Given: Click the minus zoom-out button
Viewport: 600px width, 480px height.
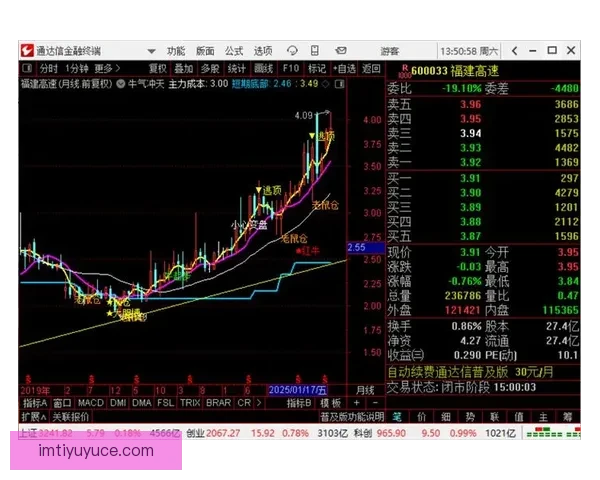Looking at the screenshot, I should 375,403.
